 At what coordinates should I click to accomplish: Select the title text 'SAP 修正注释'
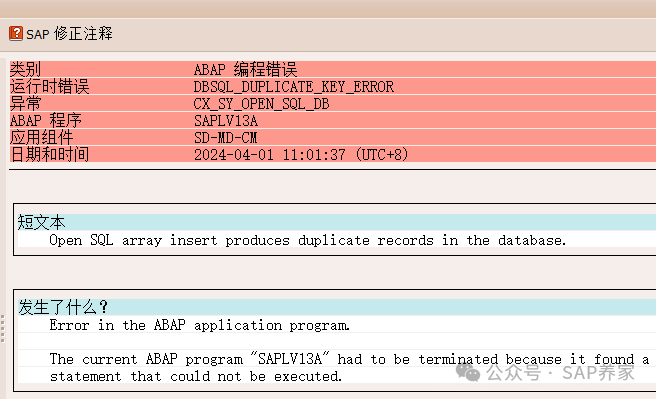coord(69,33)
